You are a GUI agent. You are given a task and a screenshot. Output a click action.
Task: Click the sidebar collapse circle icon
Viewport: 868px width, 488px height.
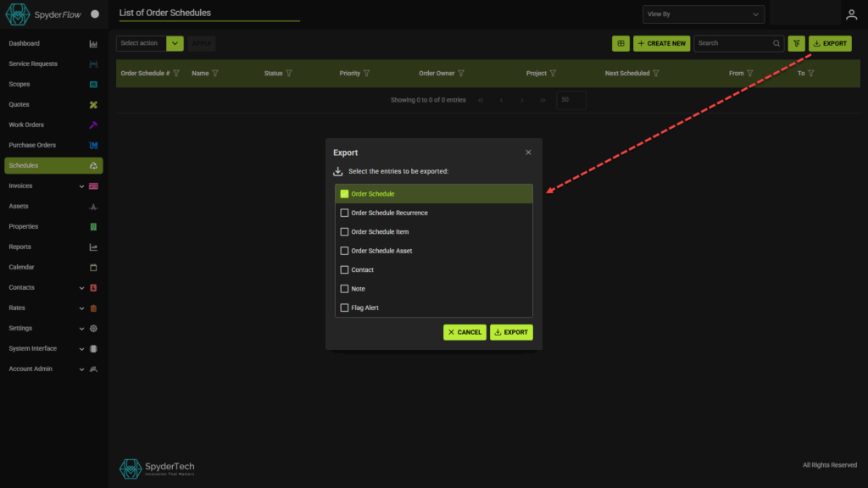(x=95, y=14)
